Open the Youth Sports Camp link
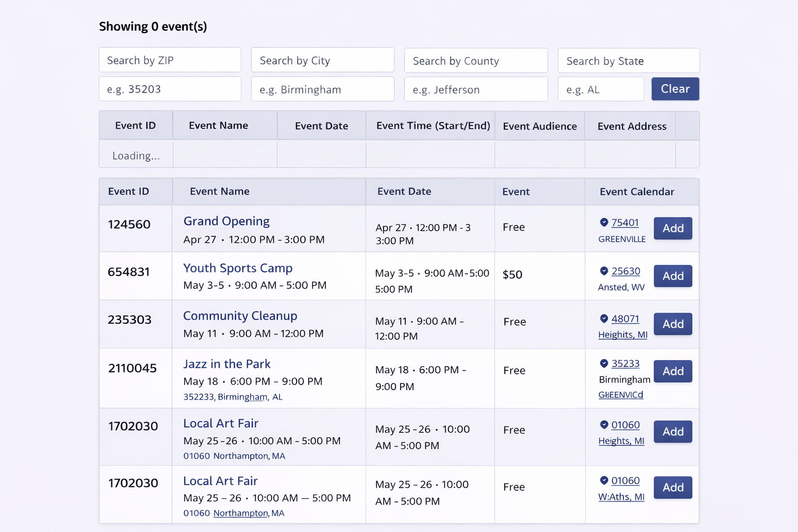 point(238,268)
